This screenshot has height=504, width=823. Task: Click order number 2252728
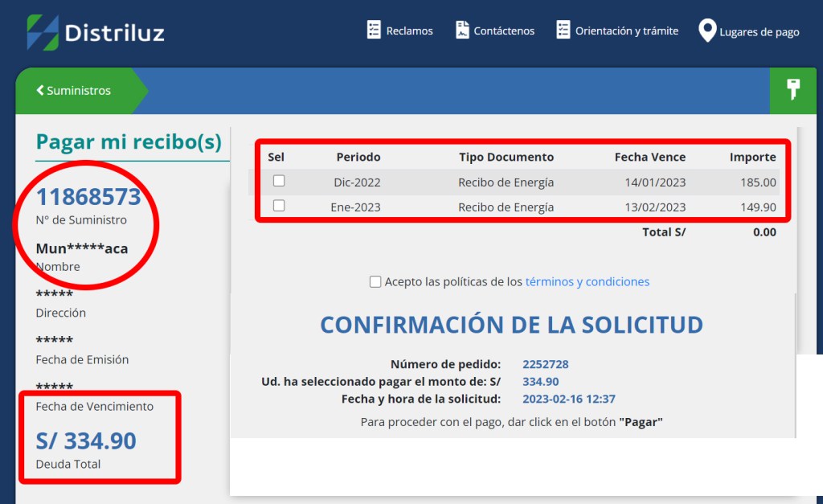pos(545,364)
